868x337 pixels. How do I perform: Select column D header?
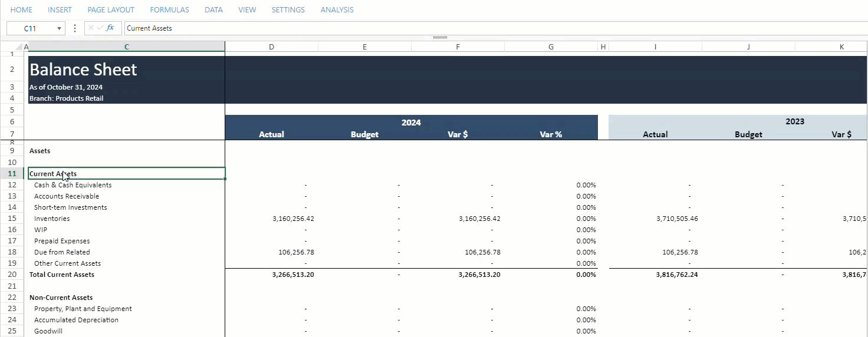tap(271, 47)
